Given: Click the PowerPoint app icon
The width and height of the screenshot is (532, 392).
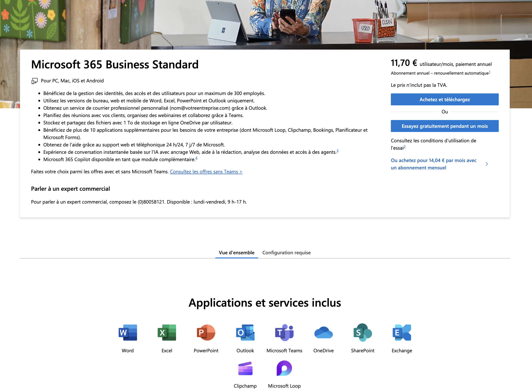Looking at the screenshot, I should tap(206, 332).
